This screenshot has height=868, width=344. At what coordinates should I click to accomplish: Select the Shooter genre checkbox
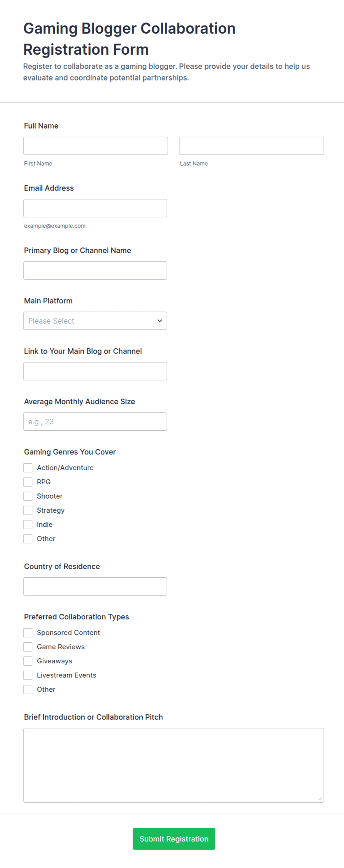pyautogui.click(x=28, y=496)
